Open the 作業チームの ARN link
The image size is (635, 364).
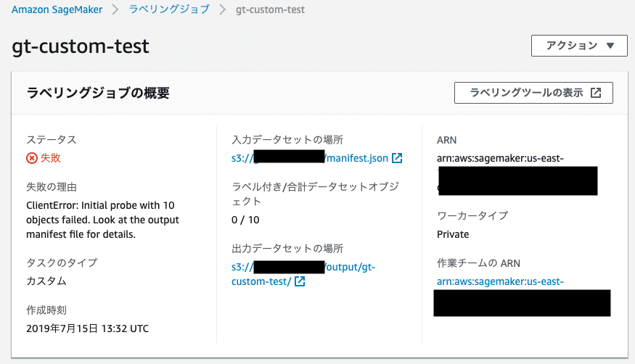(500, 281)
